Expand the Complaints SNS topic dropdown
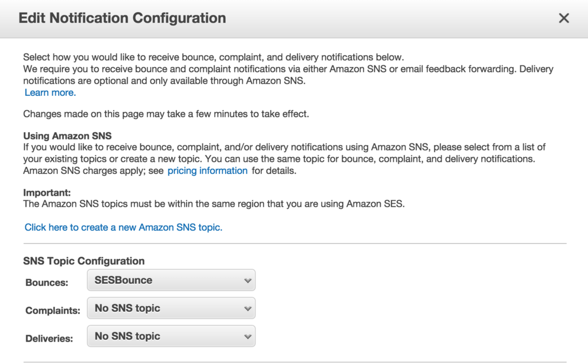This screenshot has width=588, height=364. (171, 308)
